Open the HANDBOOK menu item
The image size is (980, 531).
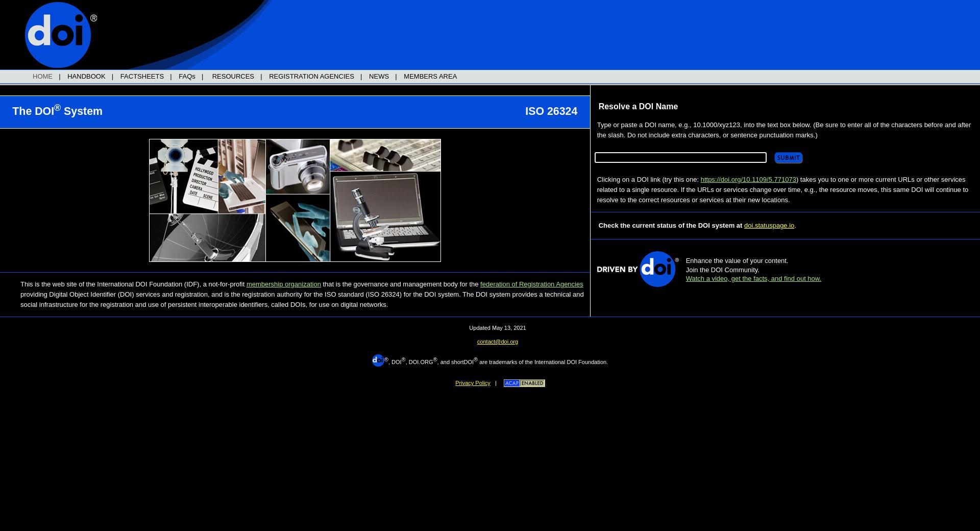pyautogui.click(x=86, y=77)
